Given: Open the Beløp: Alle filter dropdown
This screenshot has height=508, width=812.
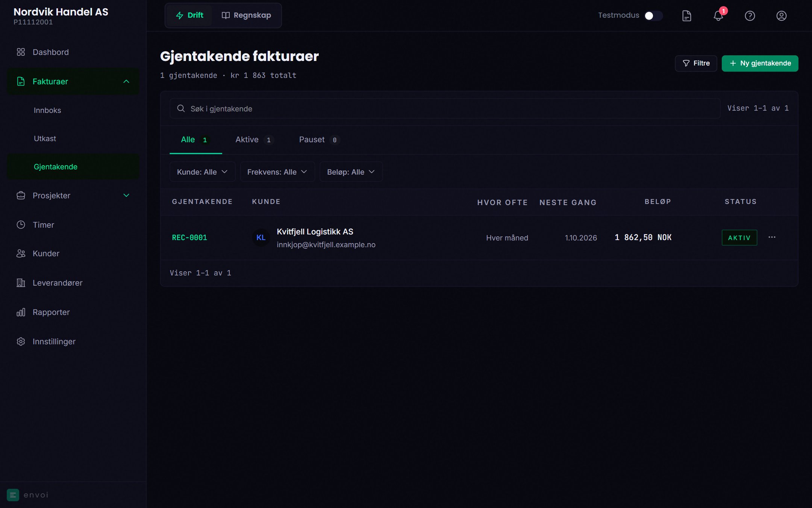Looking at the screenshot, I should pos(351,172).
